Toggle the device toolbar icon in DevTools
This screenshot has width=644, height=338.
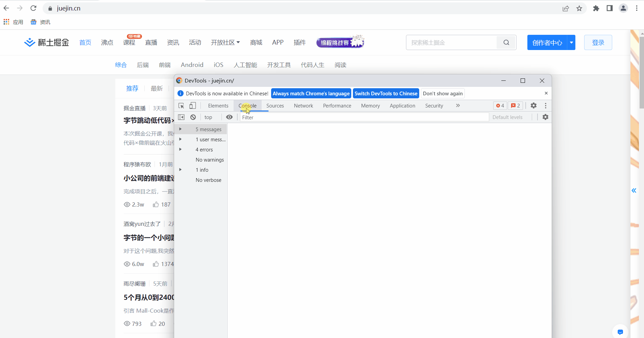point(193,106)
